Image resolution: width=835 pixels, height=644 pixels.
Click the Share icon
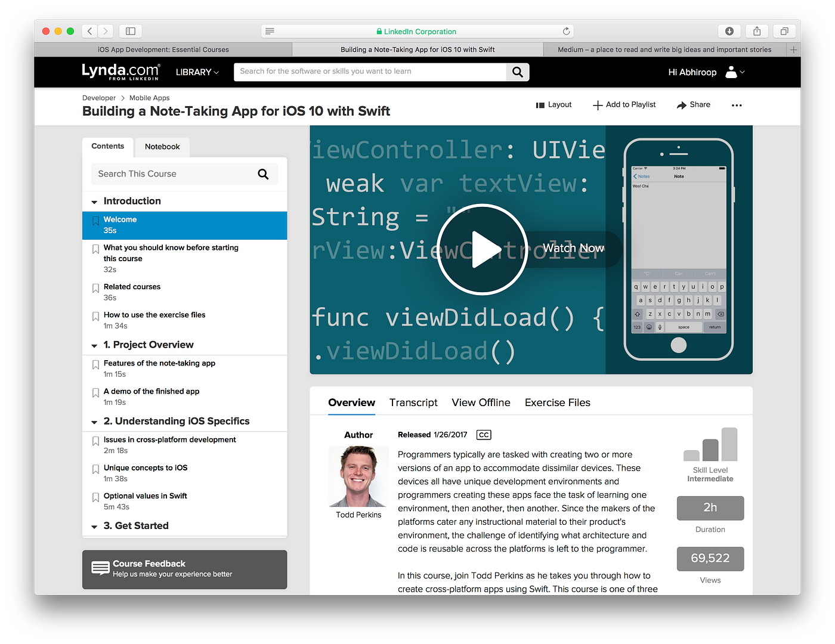(x=681, y=104)
